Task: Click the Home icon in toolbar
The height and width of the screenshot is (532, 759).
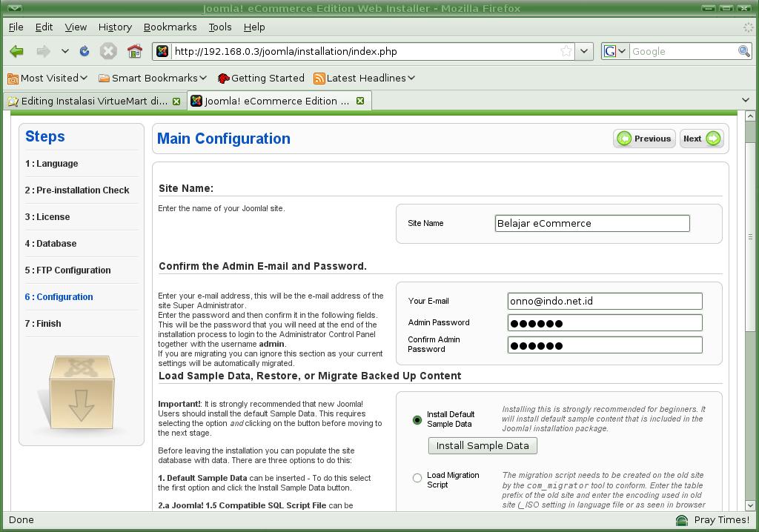Action: [x=134, y=51]
